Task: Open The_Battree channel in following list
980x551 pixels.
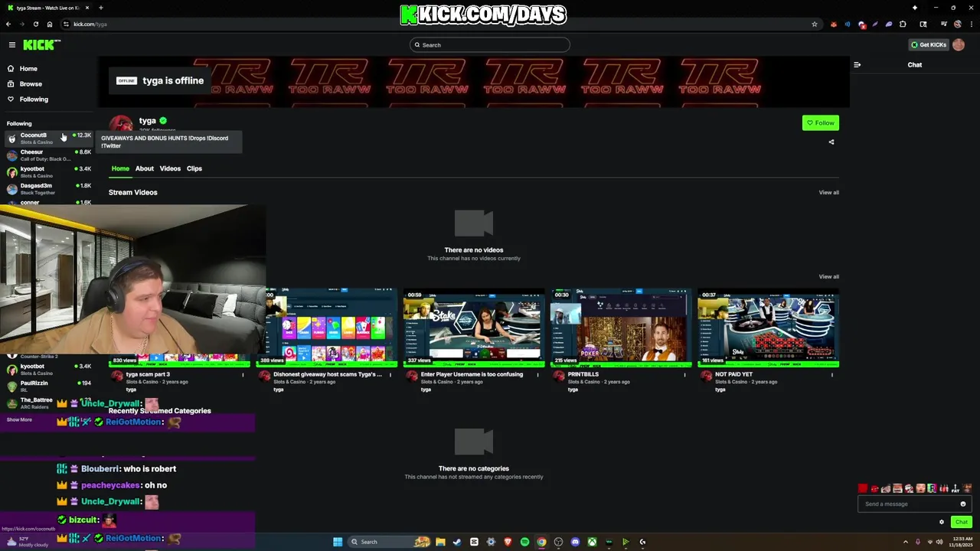Action: click(49, 403)
